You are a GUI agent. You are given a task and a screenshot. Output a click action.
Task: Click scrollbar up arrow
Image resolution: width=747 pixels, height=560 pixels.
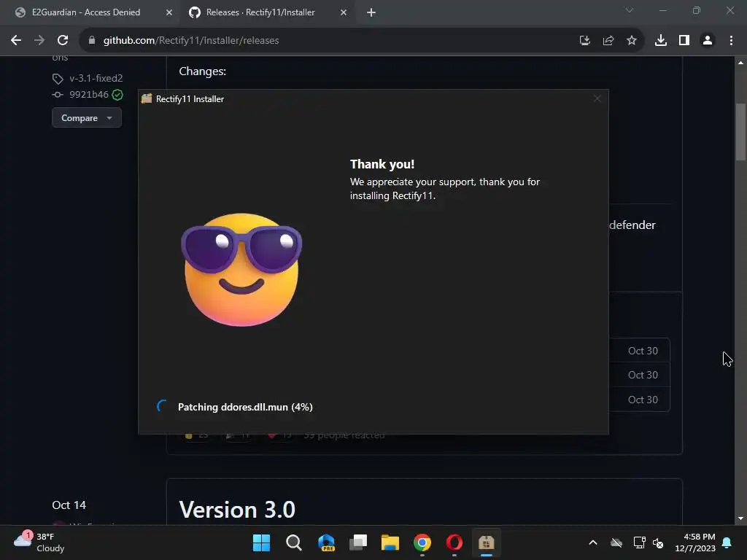pos(740,63)
